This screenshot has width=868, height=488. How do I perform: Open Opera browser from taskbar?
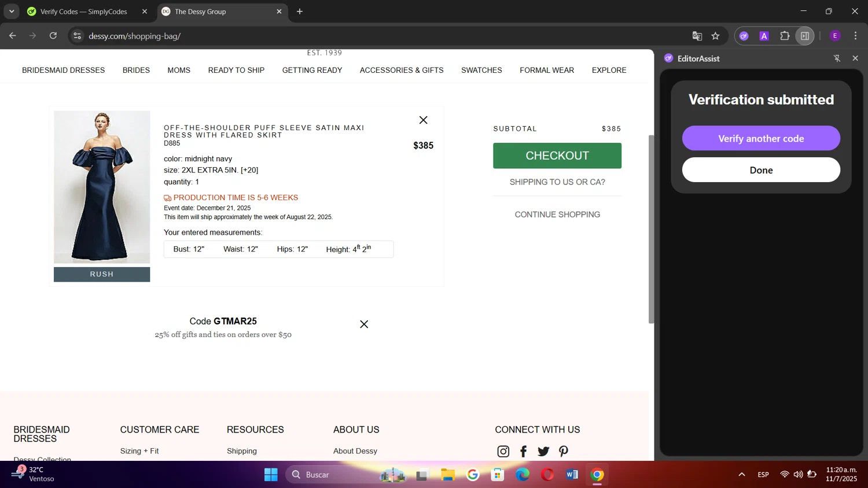(x=547, y=475)
